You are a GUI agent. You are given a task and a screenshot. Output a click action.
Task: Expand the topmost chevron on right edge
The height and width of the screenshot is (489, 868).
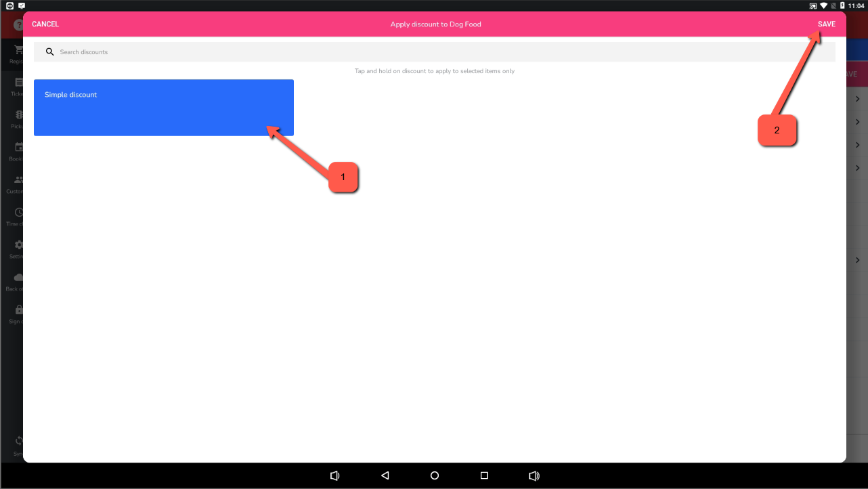click(857, 100)
